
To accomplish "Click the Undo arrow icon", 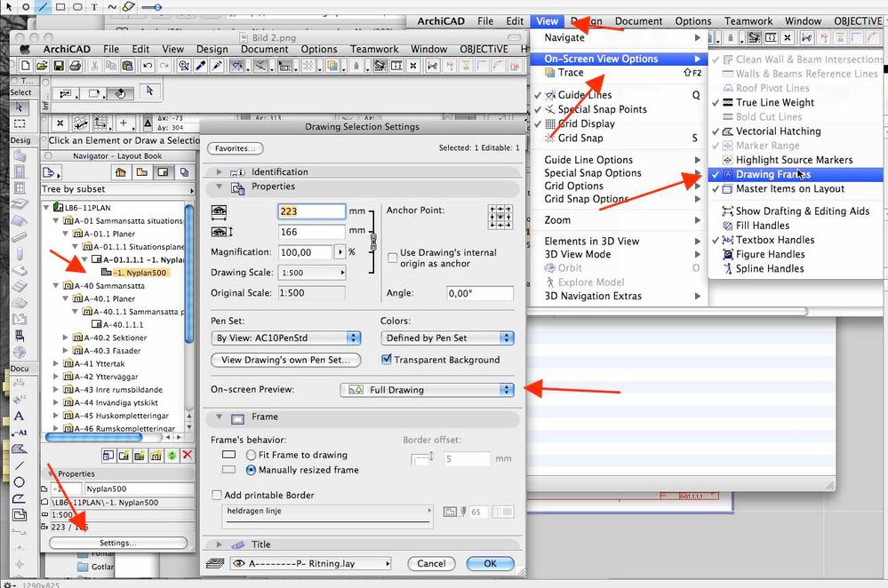I will 148,67.
